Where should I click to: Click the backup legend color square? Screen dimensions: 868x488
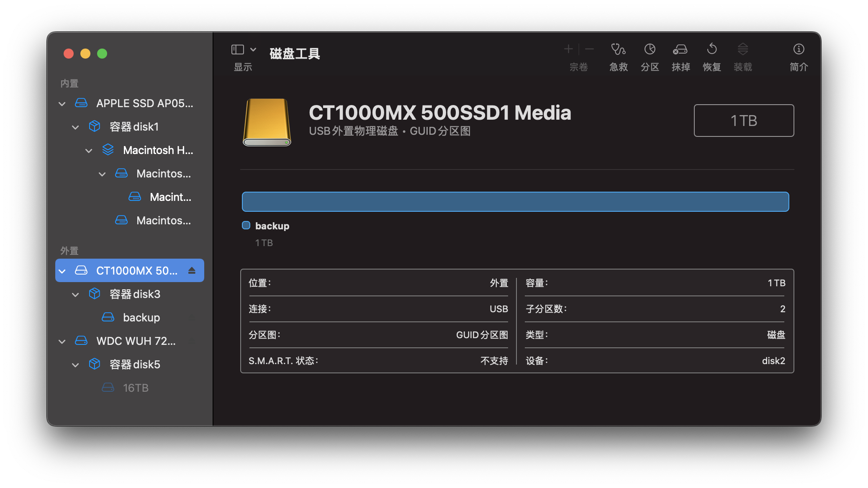tap(246, 226)
